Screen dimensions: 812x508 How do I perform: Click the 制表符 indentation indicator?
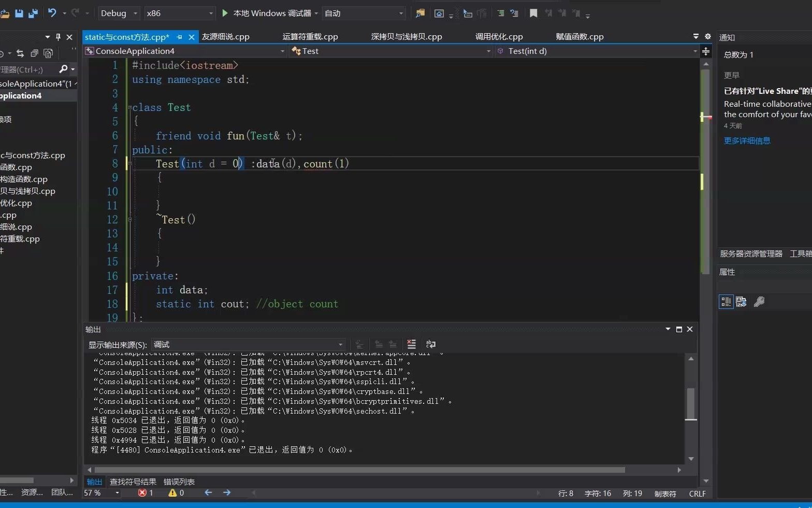pyautogui.click(x=665, y=494)
